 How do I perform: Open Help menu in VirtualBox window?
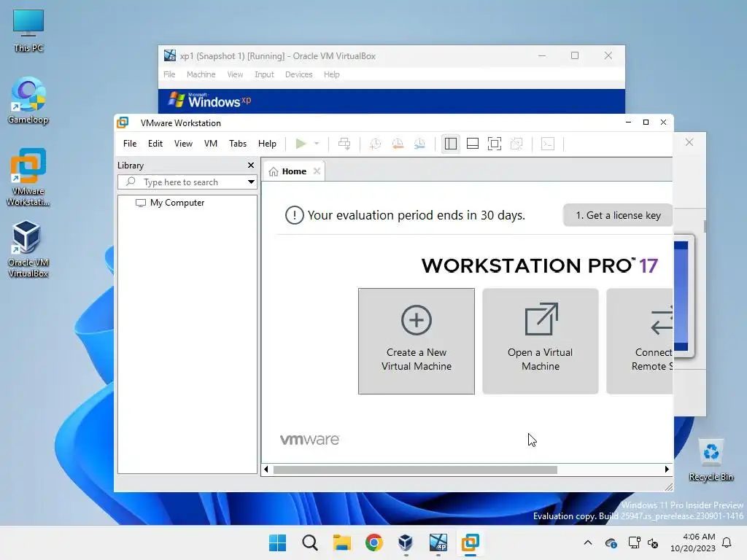pos(332,74)
